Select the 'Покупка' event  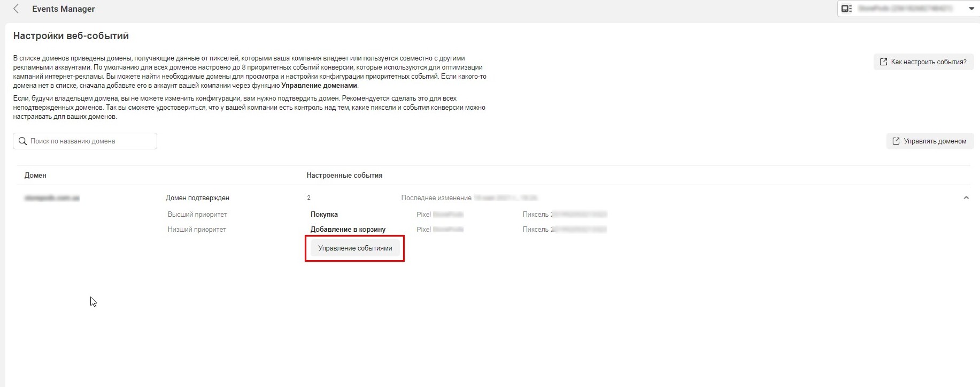pyautogui.click(x=324, y=215)
